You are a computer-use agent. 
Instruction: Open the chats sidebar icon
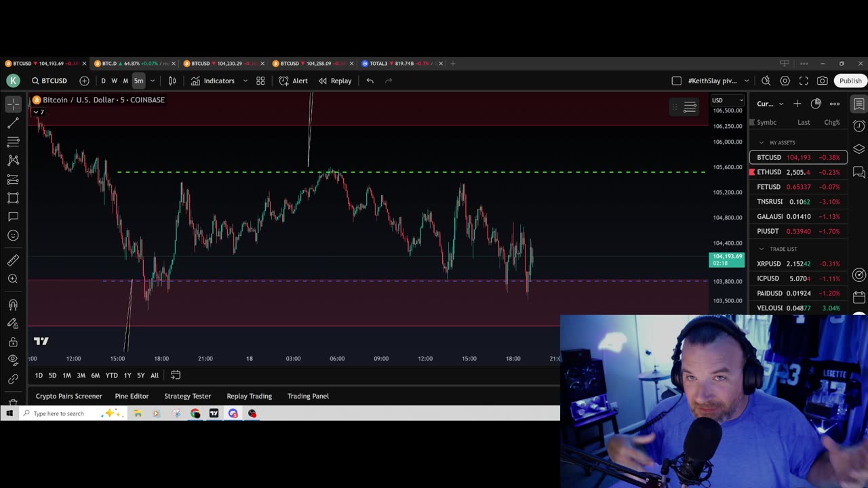(x=859, y=172)
